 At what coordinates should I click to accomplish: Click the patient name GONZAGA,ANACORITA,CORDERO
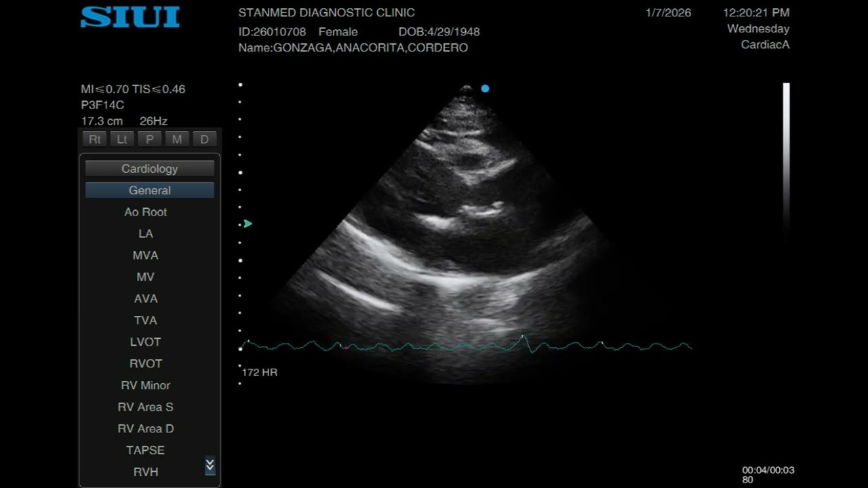point(370,48)
